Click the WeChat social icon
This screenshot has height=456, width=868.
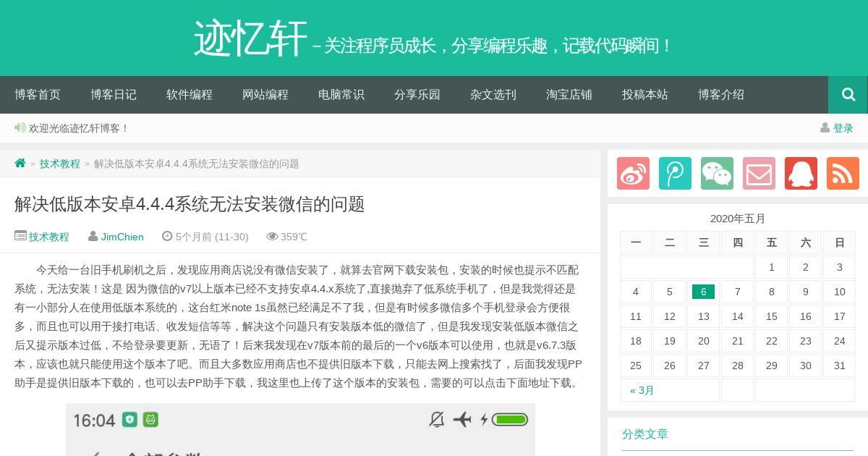pos(717,174)
